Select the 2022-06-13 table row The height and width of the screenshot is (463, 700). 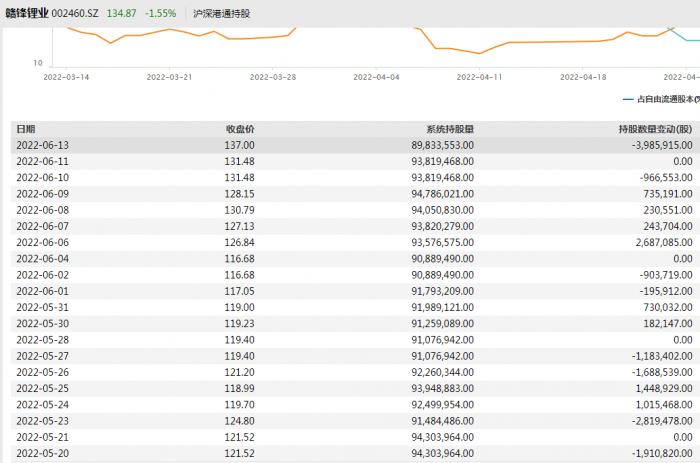pyautogui.click(x=350, y=145)
